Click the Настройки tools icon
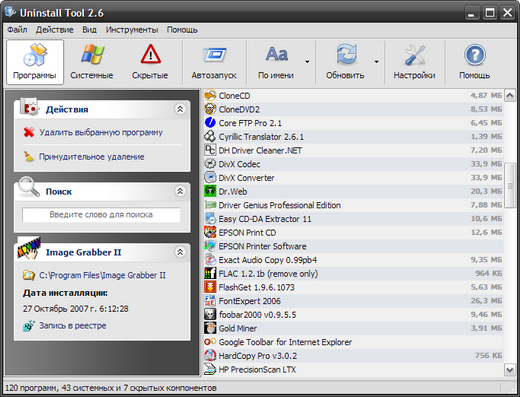This screenshot has height=397, width=520. [x=414, y=55]
